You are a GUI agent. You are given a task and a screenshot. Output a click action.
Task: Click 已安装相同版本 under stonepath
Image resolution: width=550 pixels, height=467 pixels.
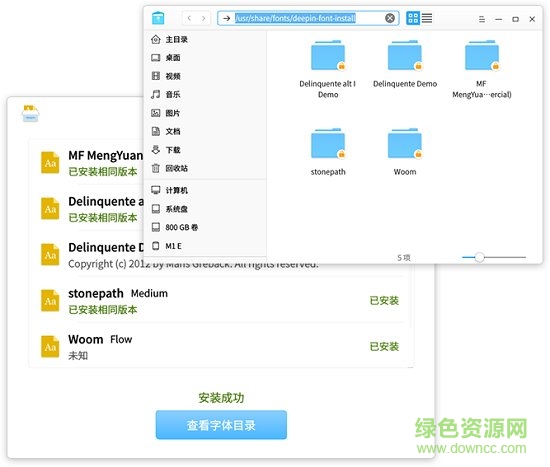tap(102, 309)
